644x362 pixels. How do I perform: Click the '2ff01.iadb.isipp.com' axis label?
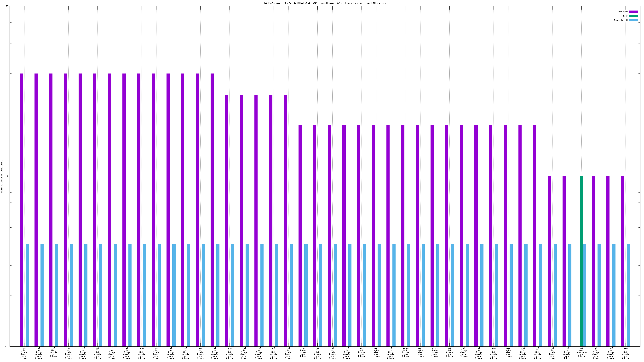point(376,352)
